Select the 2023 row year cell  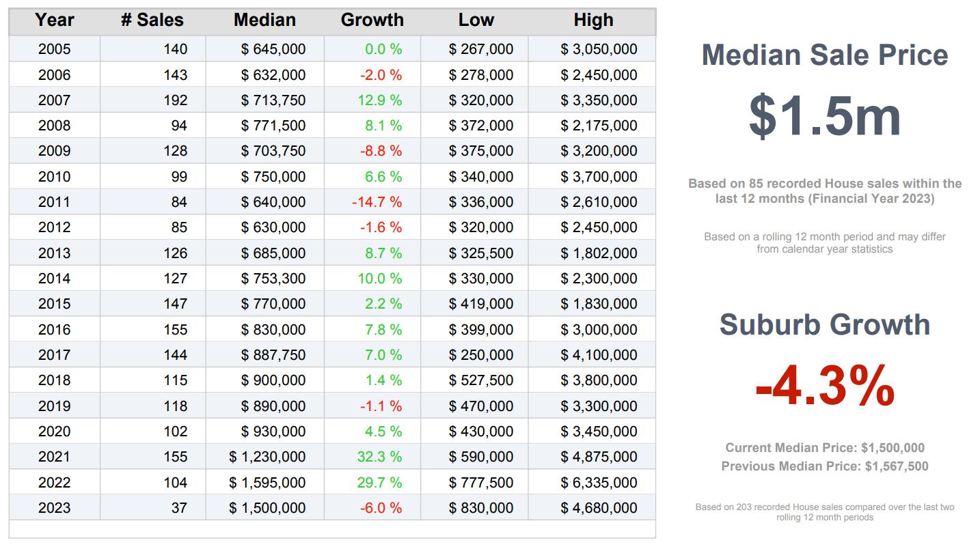pyautogui.click(x=55, y=508)
